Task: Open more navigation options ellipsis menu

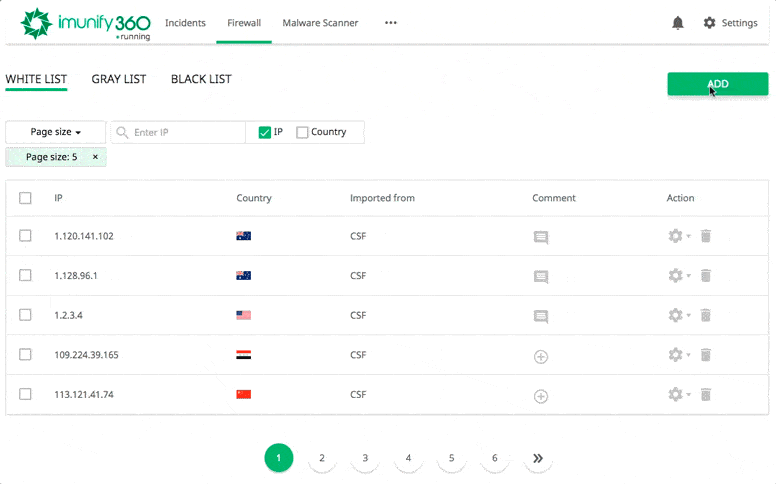Action: (x=390, y=23)
